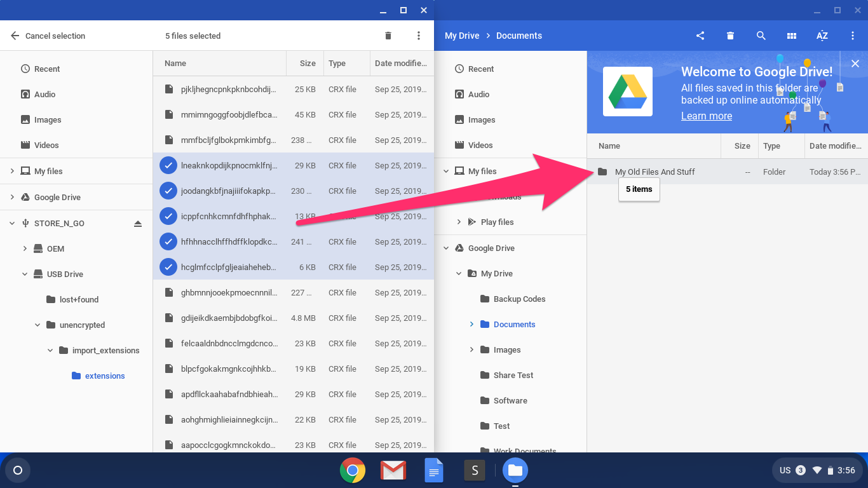The image size is (868, 488).
Task: Click the Google Drive logo in banner
Action: (x=628, y=91)
